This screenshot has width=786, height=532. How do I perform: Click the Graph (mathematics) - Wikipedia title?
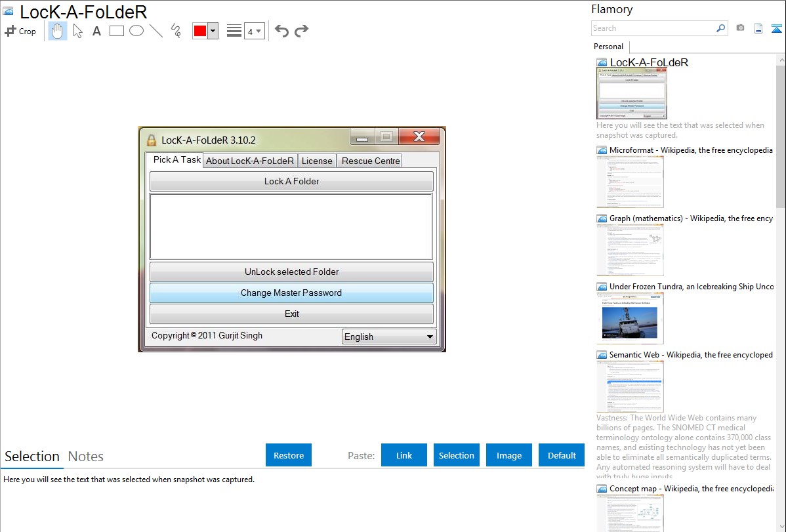pos(691,218)
